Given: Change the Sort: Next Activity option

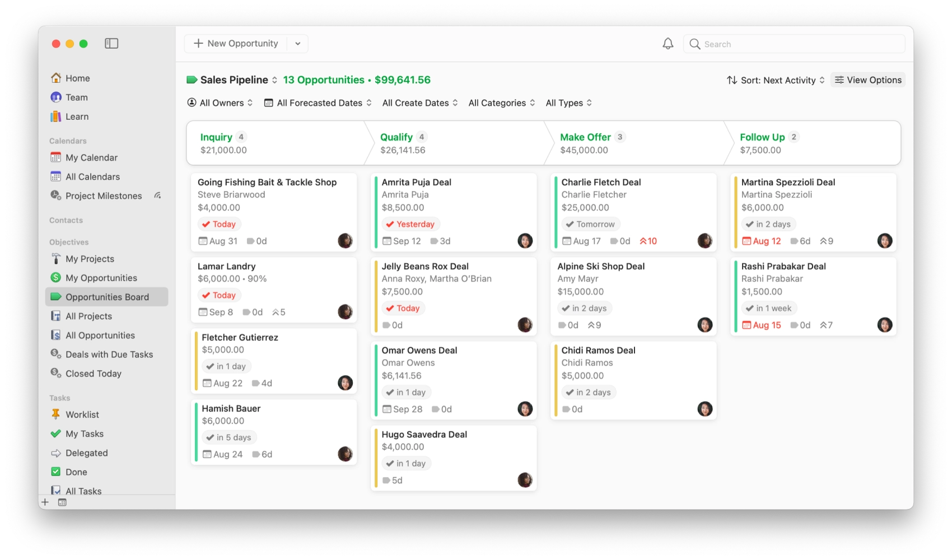Looking at the screenshot, I should point(776,80).
